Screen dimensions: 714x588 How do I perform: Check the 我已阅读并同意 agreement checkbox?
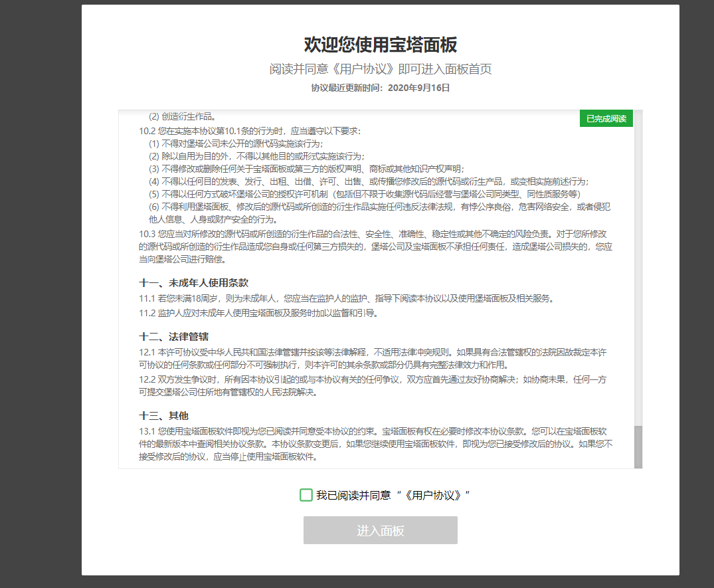click(306, 494)
